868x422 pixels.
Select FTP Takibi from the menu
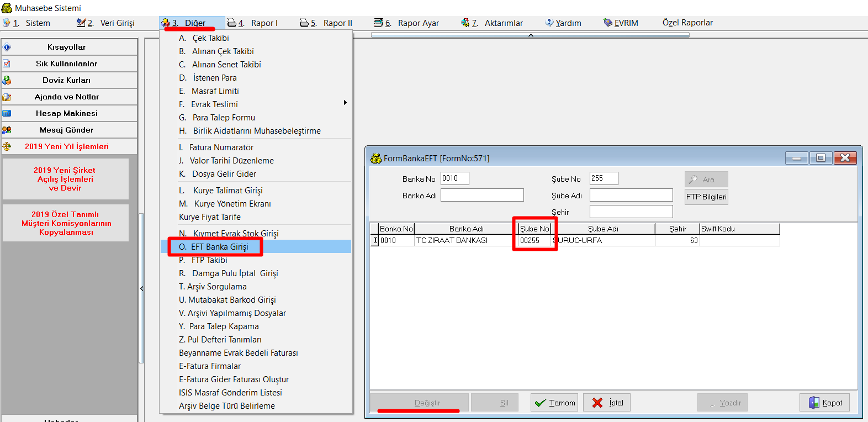pyautogui.click(x=209, y=260)
